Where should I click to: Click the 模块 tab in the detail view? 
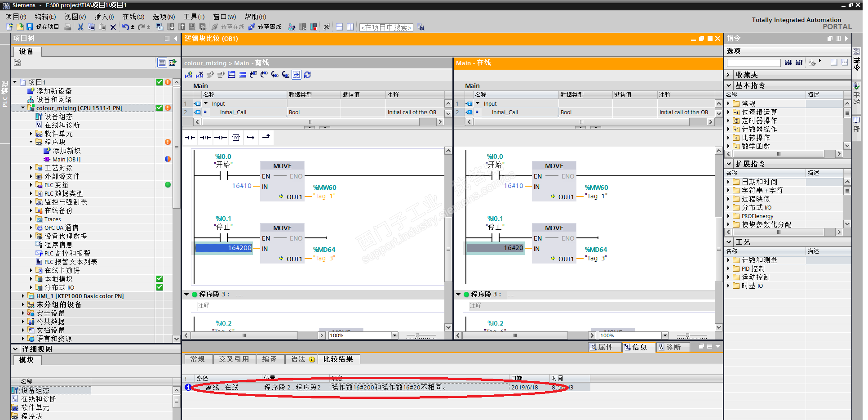click(27, 360)
